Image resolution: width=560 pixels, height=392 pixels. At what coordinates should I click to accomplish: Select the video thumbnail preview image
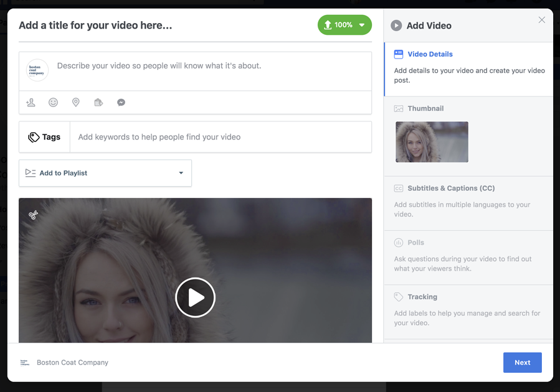pos(432,142)
